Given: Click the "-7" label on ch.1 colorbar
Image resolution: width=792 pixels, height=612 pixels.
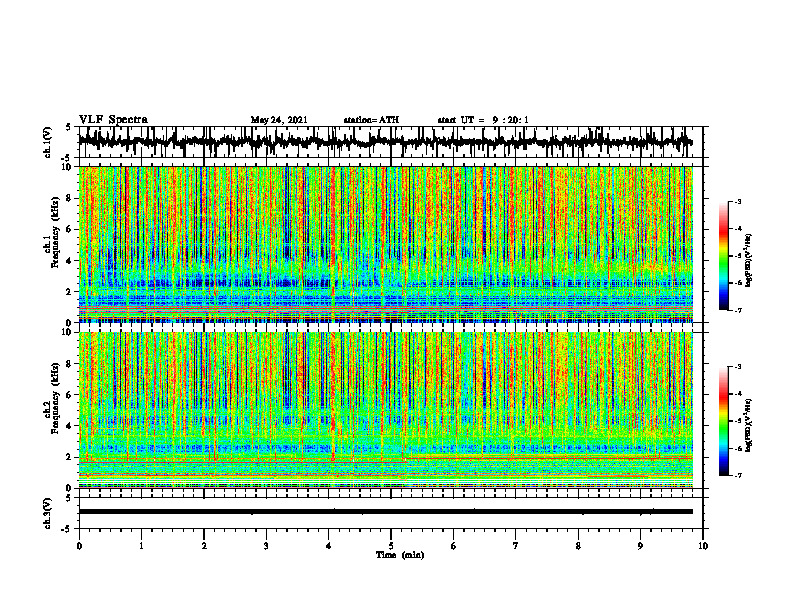Looking at the screenshot, I should tap(737, 310).
